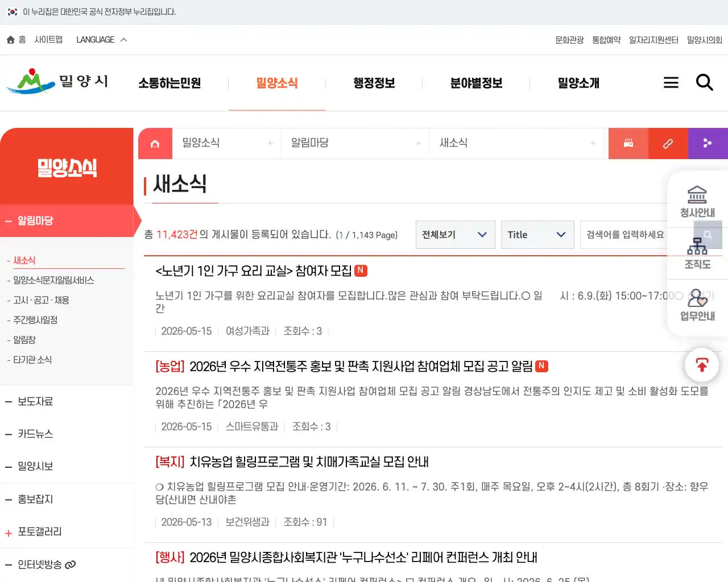
Task: Open the 행정정보 main menu
Action: pyautogui.click(x=374, y=83)
